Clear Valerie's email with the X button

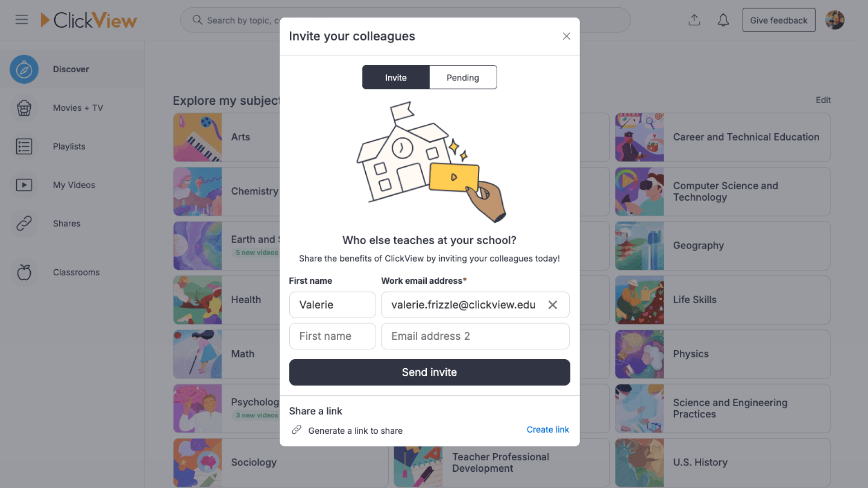click(x=552, y=305)
